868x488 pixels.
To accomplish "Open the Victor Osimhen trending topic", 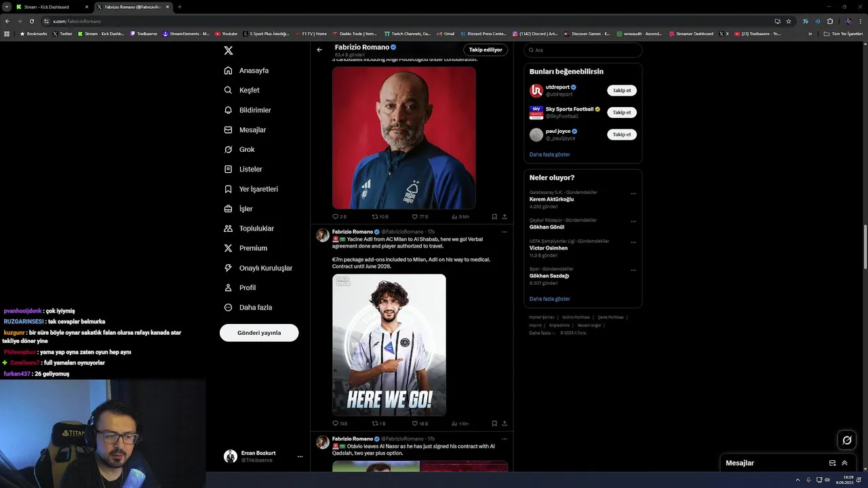I will [x=583, y=248].
